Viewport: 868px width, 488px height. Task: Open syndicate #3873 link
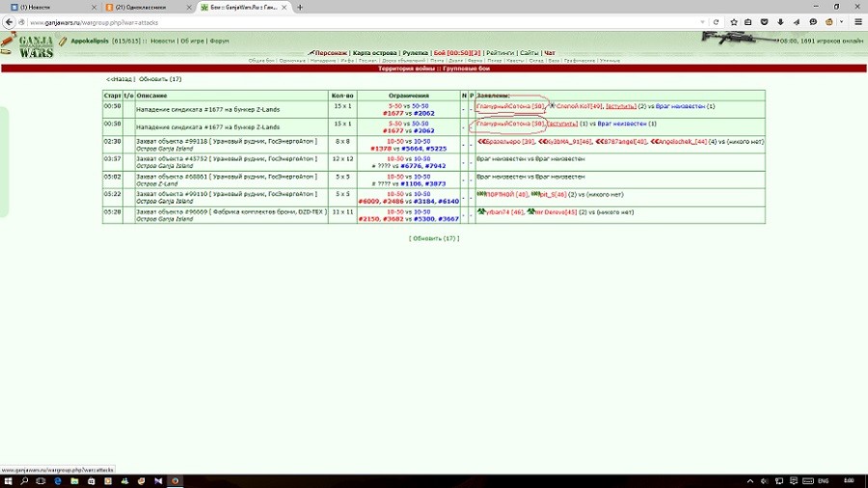435,183
